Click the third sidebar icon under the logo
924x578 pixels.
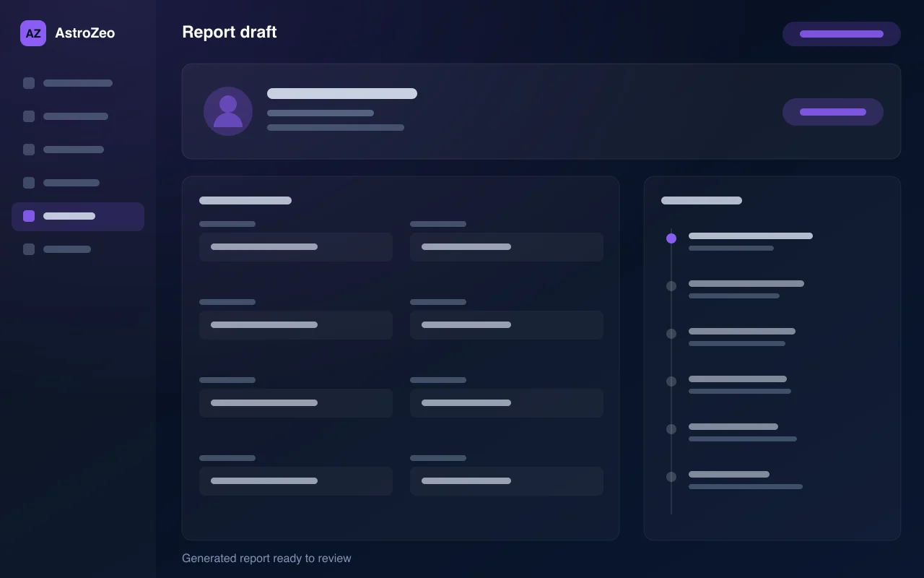(x=29, y=150)
